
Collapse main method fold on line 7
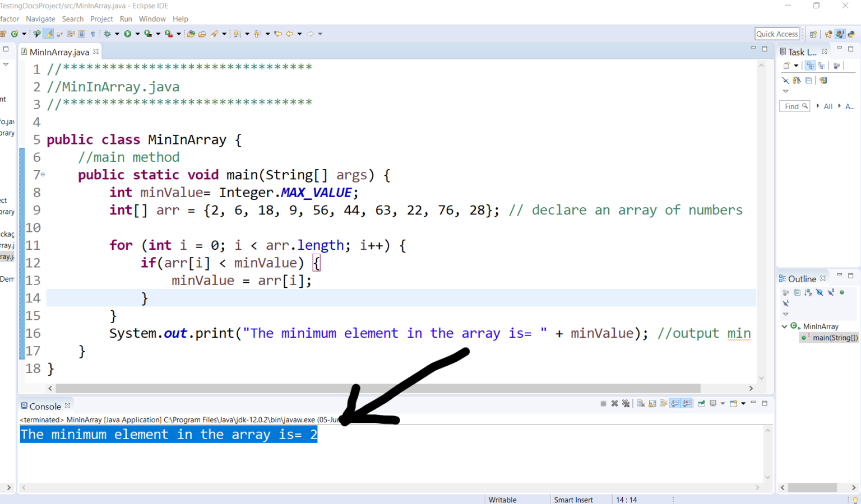coord(43,175)
